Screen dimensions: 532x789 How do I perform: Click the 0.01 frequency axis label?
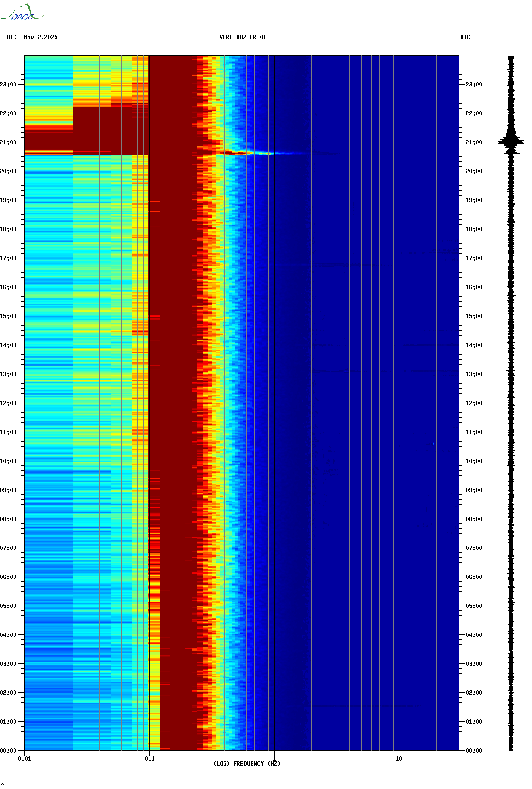pos(25,759)
